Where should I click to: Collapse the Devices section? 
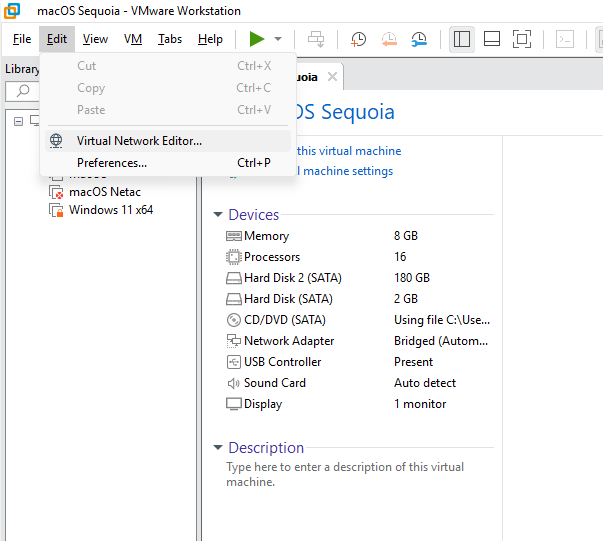(218, 215)
